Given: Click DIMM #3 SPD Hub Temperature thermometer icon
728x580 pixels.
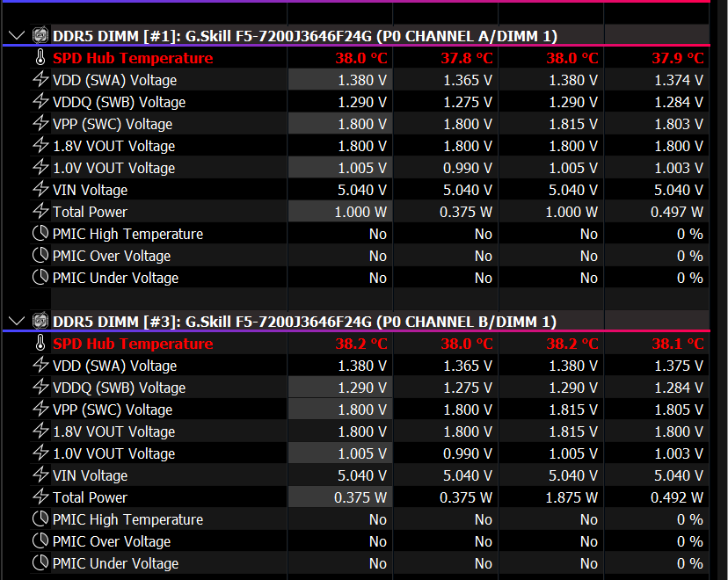Looking at the screenshot, I should 40,344.
